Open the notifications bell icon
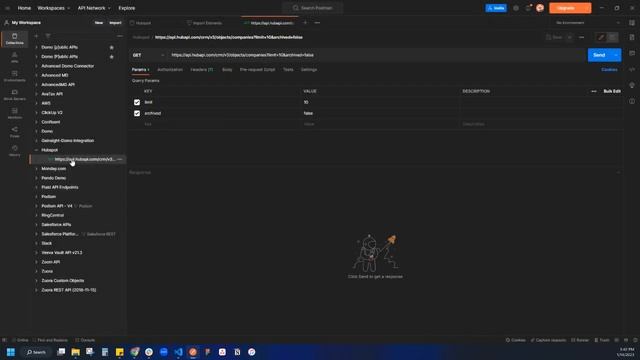 [528, 8]
